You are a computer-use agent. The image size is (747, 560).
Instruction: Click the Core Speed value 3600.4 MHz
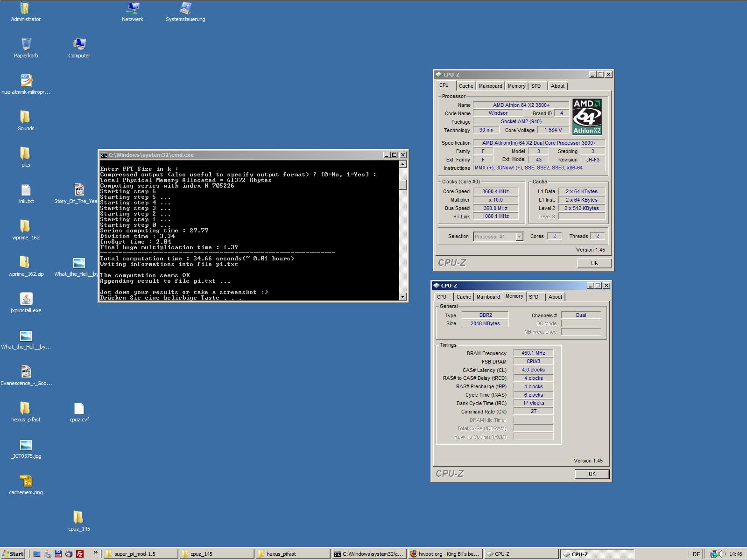(495, 191)
